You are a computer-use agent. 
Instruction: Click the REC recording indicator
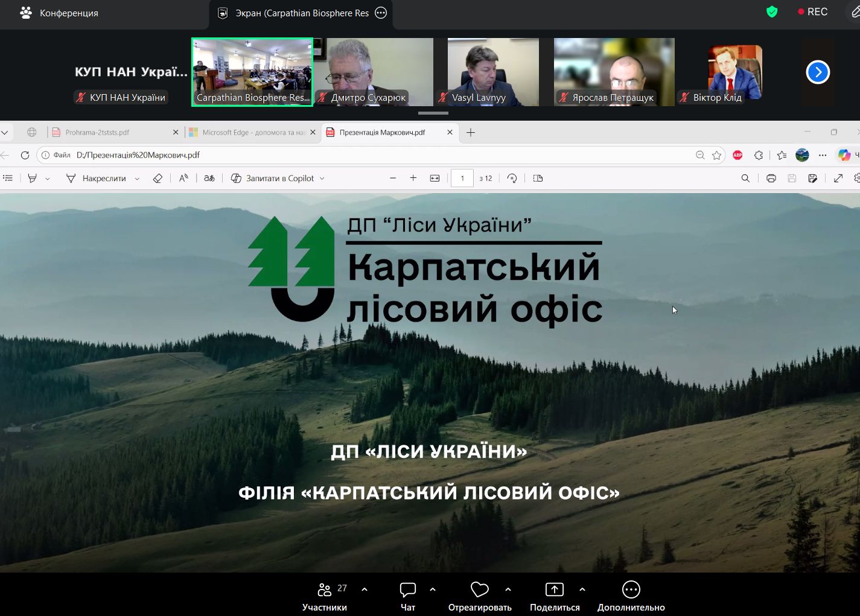click(812, 12)
